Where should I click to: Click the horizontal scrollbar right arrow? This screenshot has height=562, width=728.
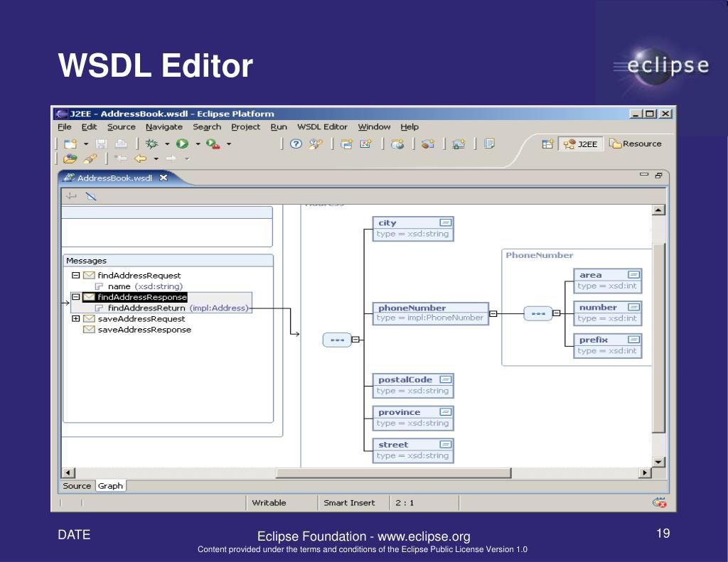(644, 473)
